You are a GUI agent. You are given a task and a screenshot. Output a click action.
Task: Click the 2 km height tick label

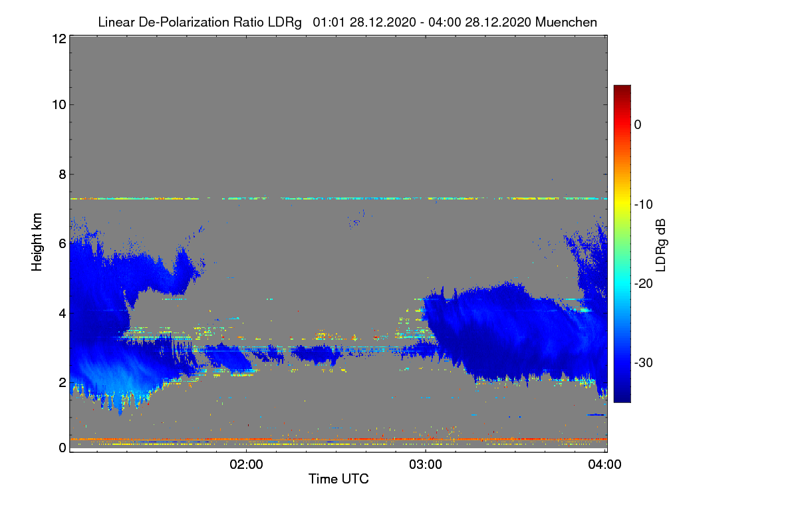[x=62, y=382]
